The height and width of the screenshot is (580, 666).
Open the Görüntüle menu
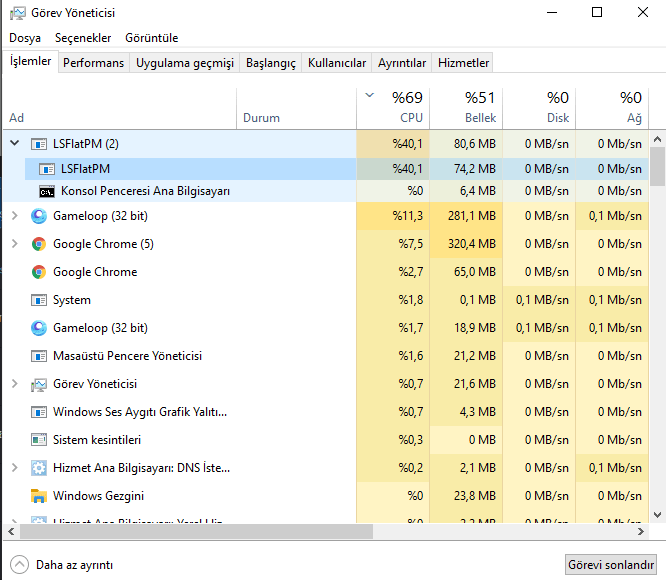[x=152, y=38]
